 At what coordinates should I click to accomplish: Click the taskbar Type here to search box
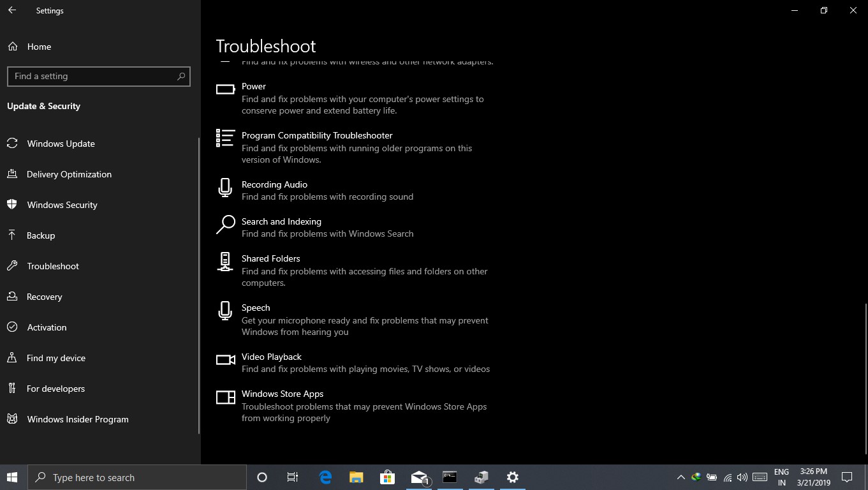coord(136,477)
